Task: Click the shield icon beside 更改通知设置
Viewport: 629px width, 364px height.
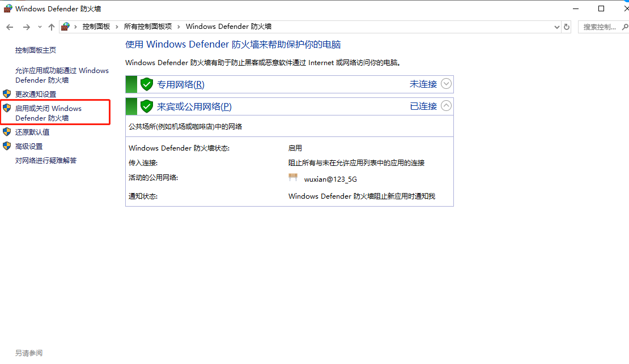Action: tap(6, 94)
